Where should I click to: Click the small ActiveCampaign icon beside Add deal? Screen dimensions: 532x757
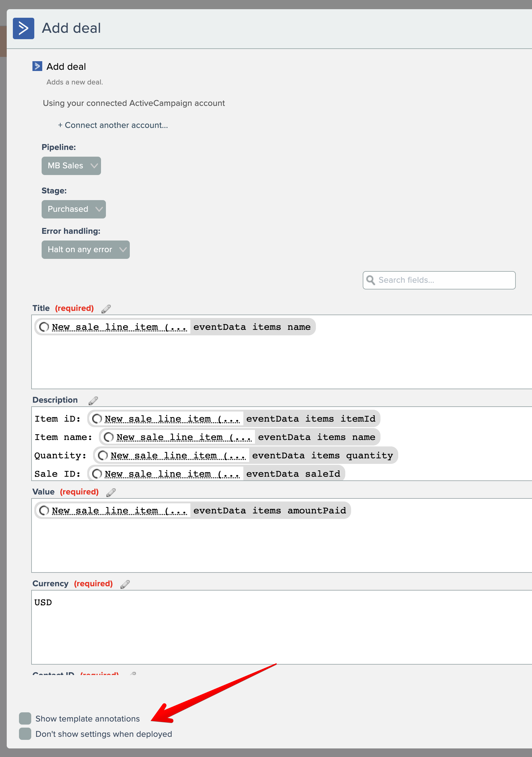click(37, 66)
